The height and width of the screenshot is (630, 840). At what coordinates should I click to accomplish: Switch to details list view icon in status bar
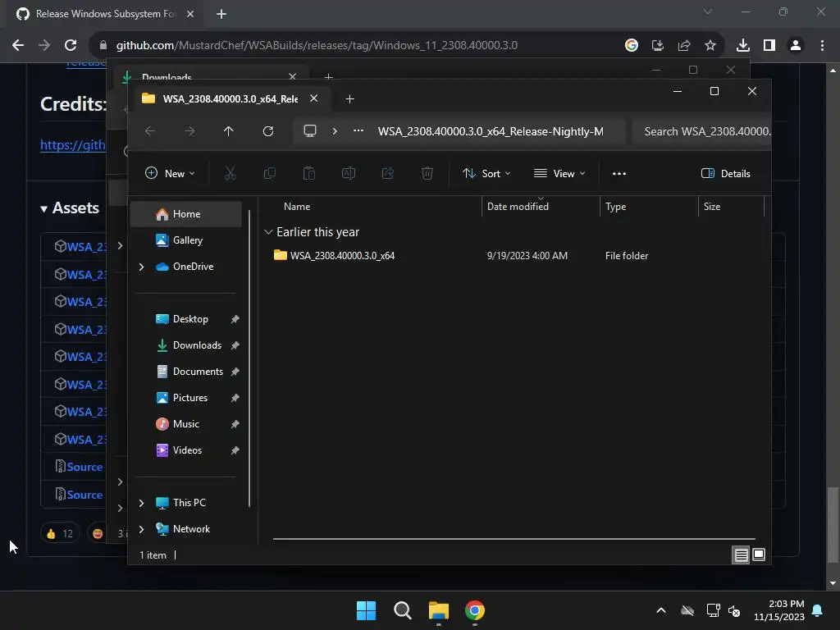[x=741, y=555]
